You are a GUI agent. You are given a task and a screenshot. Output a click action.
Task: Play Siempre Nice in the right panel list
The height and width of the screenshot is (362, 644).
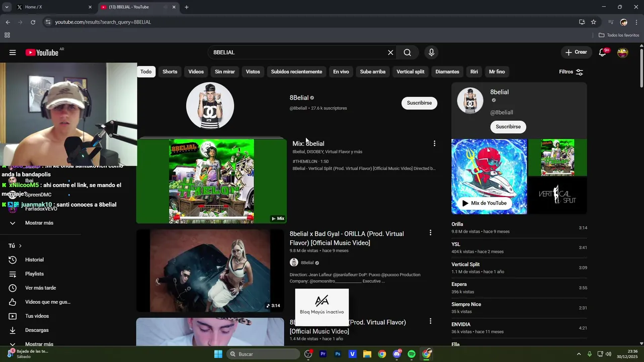[519, 308]
